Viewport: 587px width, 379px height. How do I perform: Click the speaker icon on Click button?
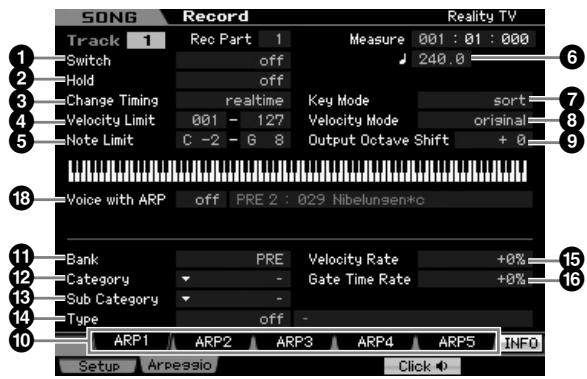click(442, 366)
